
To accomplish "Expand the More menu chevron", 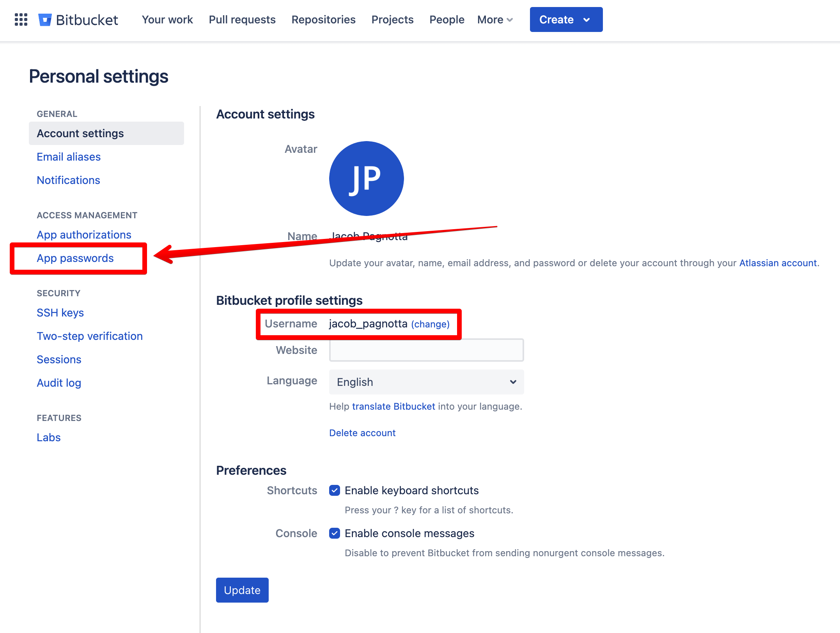I will (x=509, y=20).
